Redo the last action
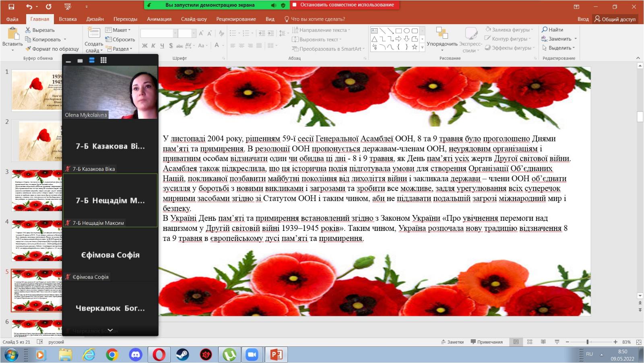This screenshot has height=363, width=644. [49, 6]
